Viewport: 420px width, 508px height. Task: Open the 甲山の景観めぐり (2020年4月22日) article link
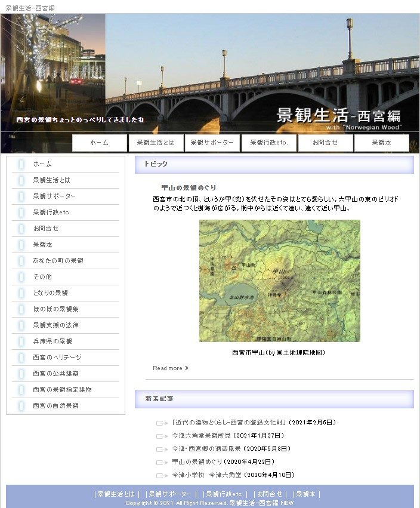tap(223, 462)
